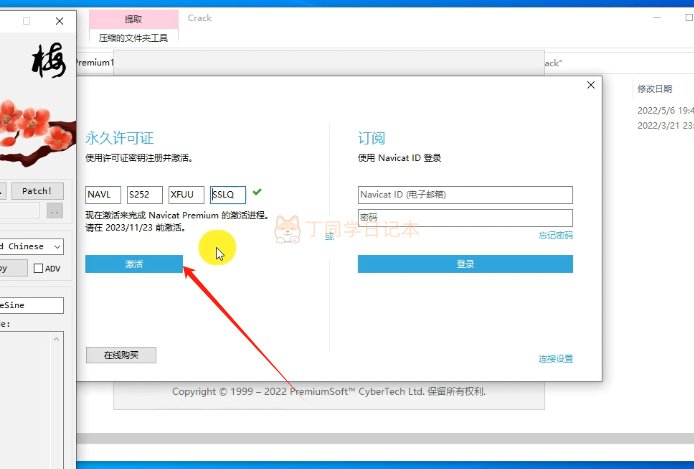
Task: Click scroll-up arrow in keygen text area
Action: [x=56, y=339]
